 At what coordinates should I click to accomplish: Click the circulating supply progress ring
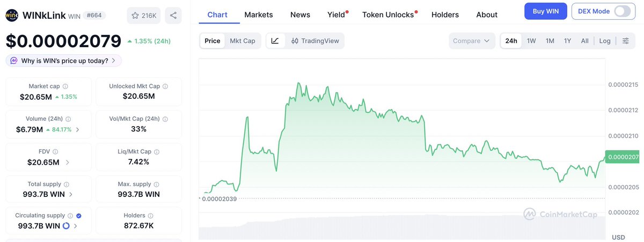(x=66, y=226)
